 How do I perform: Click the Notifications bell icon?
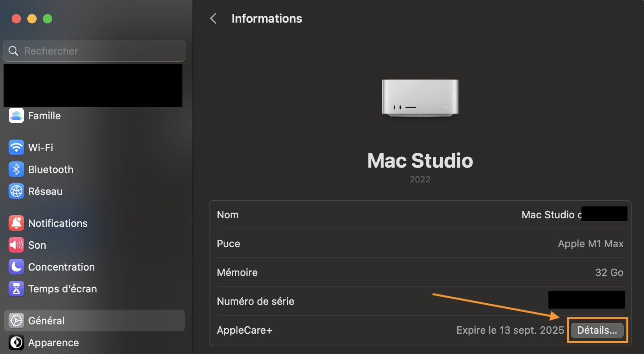click(16, 223)
